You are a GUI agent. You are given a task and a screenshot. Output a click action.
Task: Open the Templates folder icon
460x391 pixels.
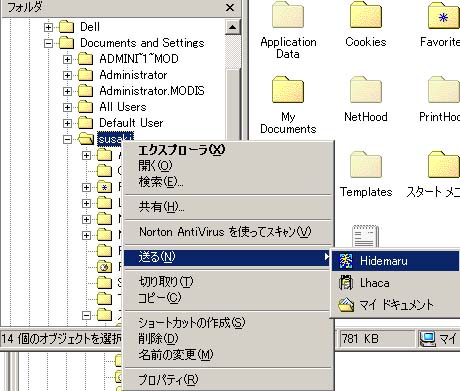(x=366, y=165)
